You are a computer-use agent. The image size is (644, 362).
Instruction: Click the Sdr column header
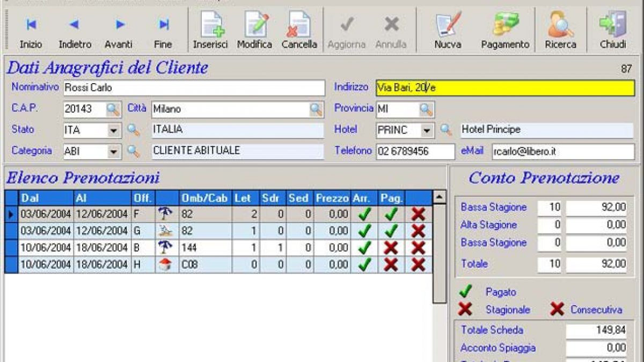pos(273,198)
